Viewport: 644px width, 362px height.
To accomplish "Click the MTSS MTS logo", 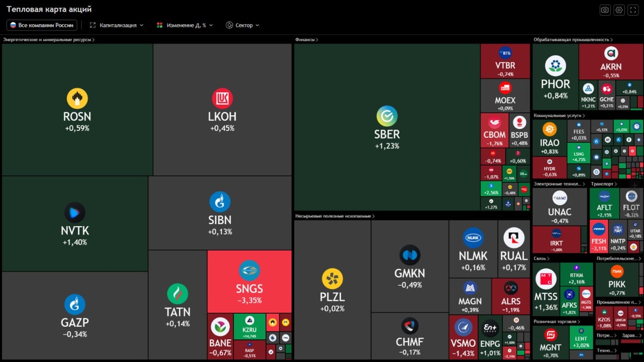I will [x=546, y=279].
